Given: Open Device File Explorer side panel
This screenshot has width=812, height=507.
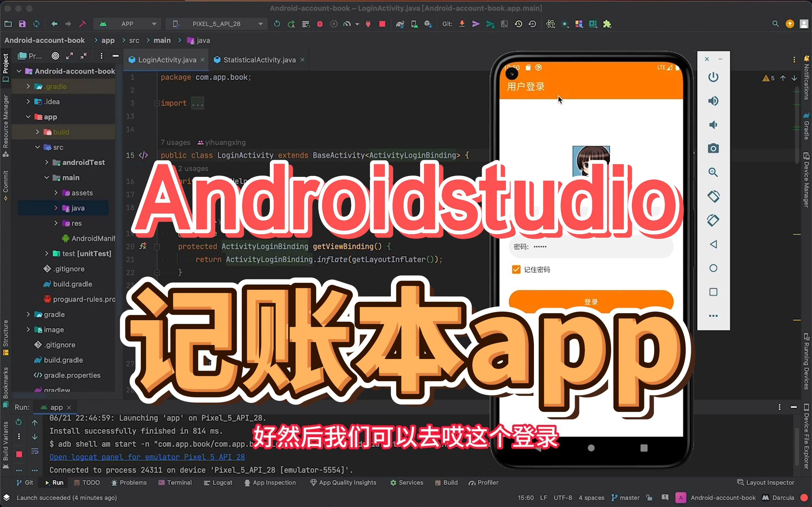Looking at the screenshot, I should point(806,437).
